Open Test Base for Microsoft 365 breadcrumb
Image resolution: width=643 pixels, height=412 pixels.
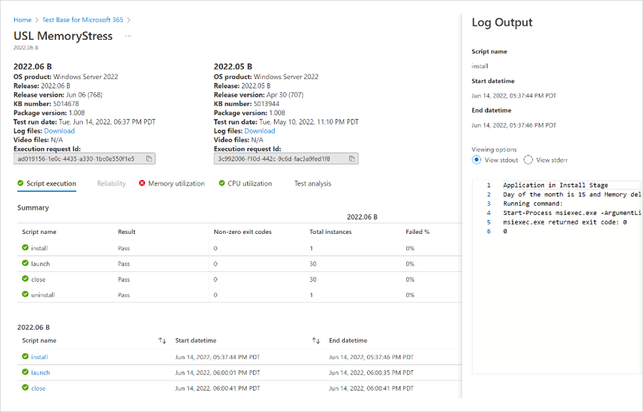(x=82, y=20)
